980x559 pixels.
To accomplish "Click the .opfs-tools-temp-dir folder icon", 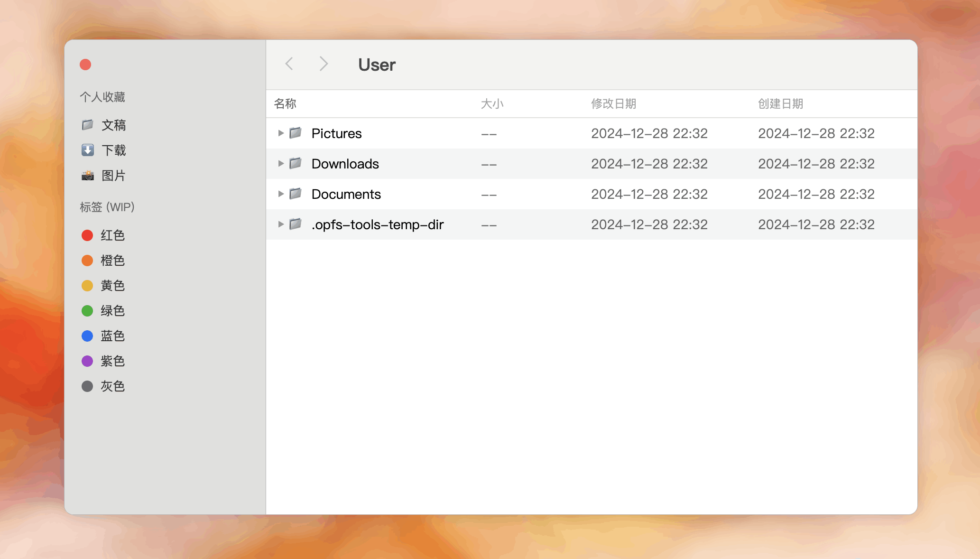I will click(296, 224).
